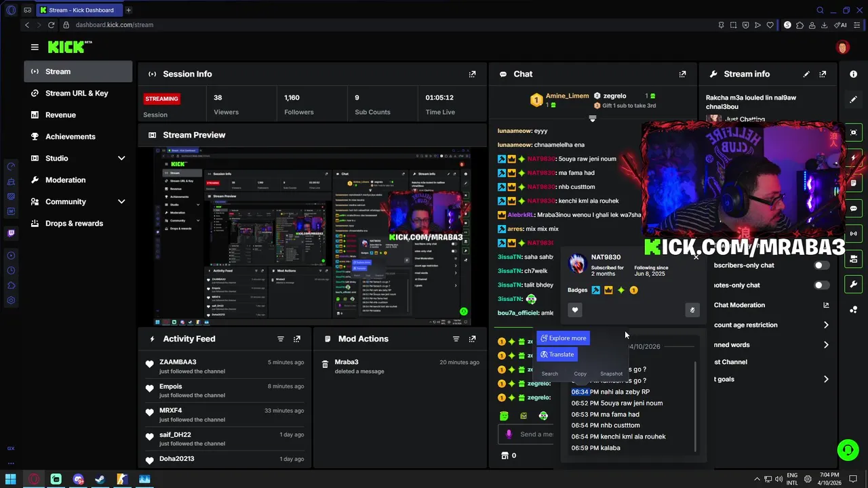The image size is (868, 488).
Task: Expand account age restriction settings
Action: coord(826,325)
